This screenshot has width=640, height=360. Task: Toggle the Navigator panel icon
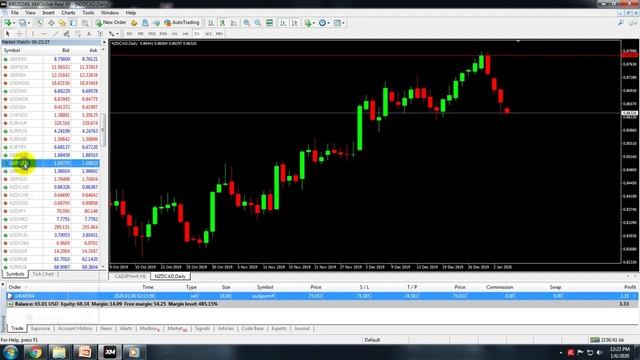click(x=62, y=23)
